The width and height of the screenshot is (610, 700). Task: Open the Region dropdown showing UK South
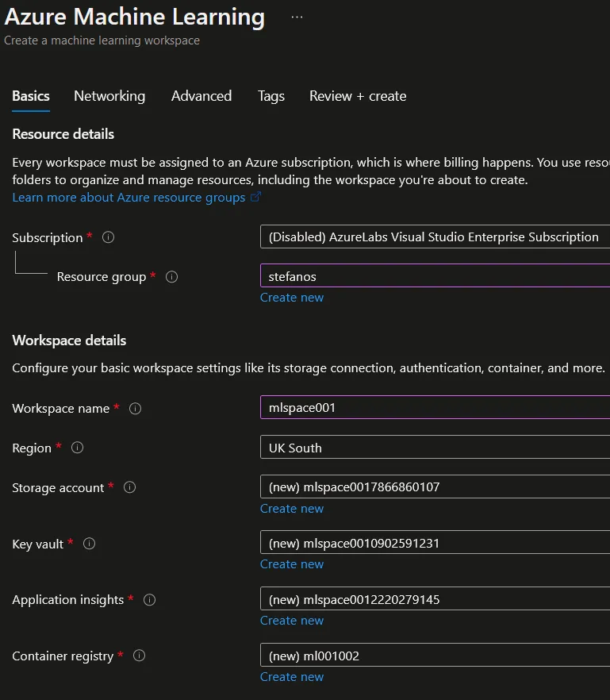point(435,448)
